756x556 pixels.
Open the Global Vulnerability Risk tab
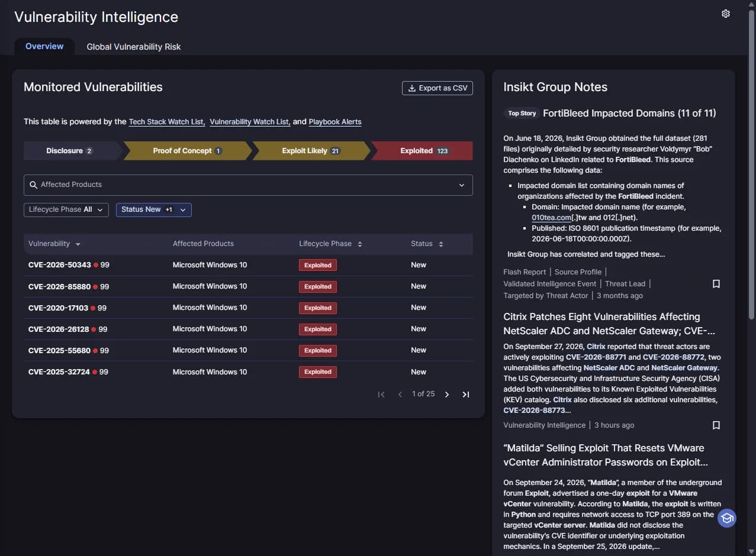(x=134, y=47)
